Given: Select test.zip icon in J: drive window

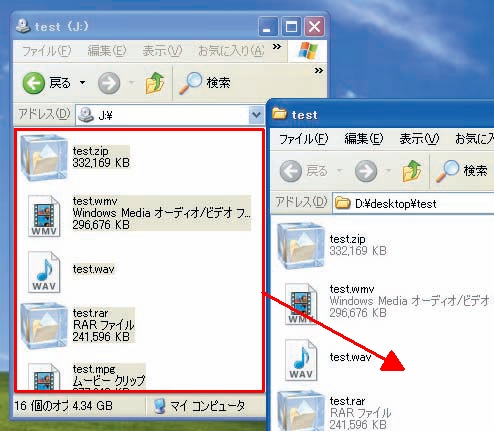Looking at the screenshot, I should [44, 157].
